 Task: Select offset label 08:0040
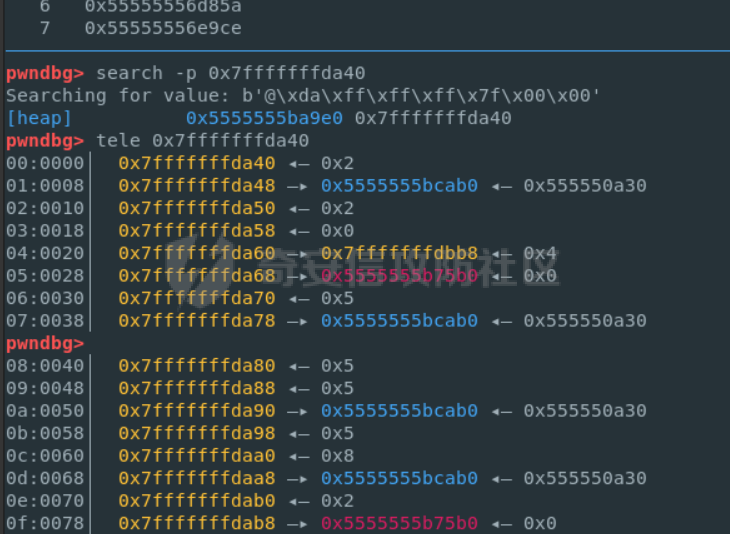pos(45,366)
